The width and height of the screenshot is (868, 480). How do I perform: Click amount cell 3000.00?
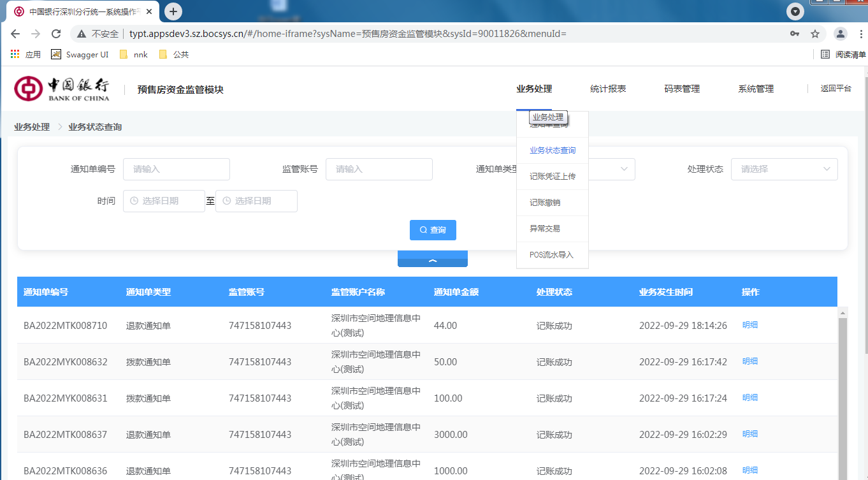pos(451,434)
